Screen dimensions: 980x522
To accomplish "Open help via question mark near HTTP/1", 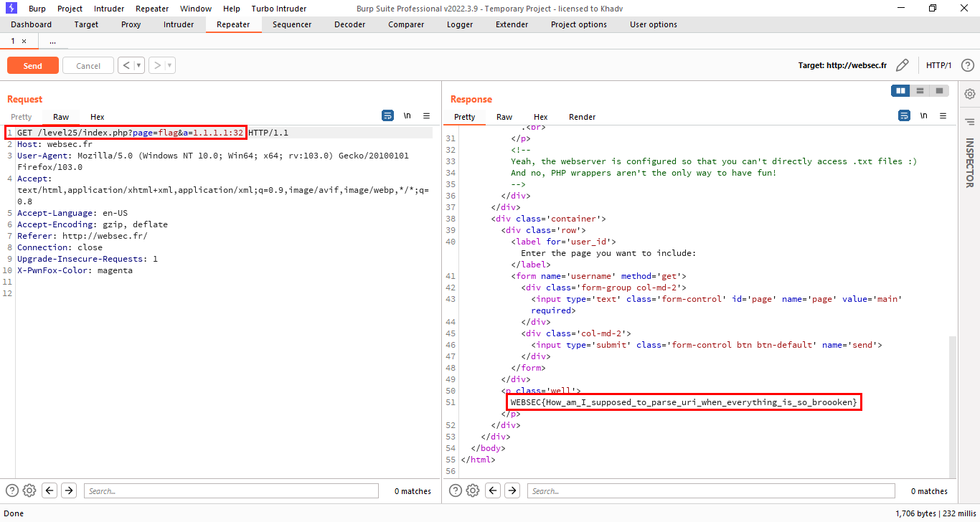I will pyautogui.click(x=967, y=65).
